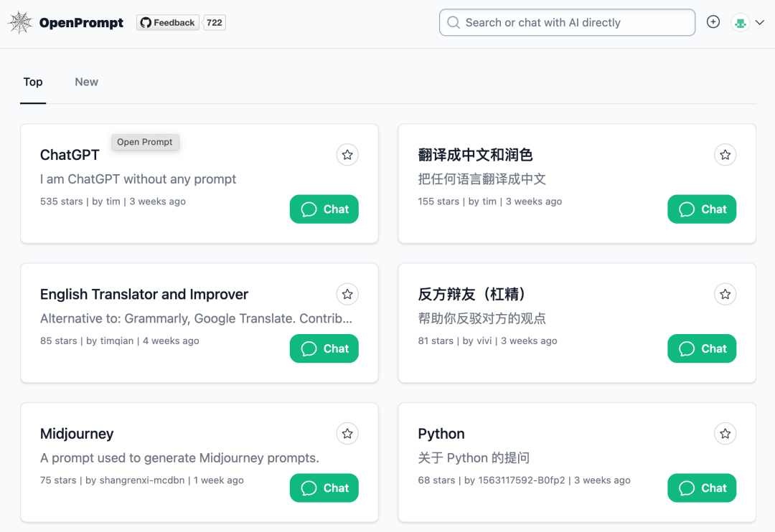Viewport: 775px width, 532px height.
Task: Favorite the 反方辩友（杠精）prompt with star
Action: pos(725,294)
